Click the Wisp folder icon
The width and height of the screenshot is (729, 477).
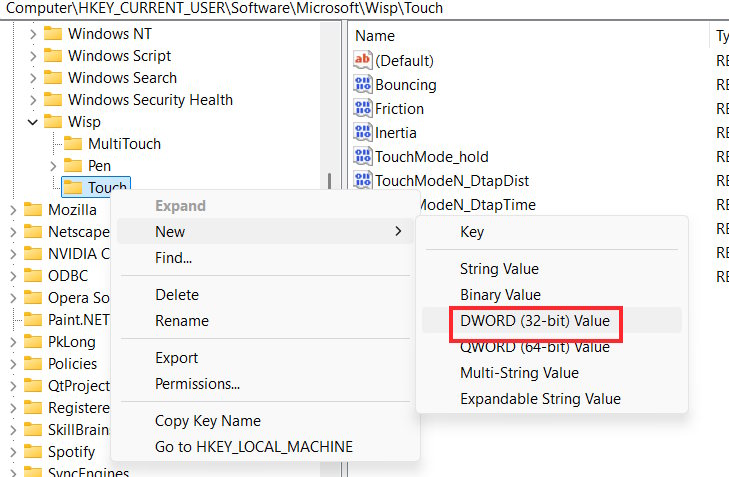[53, 122]
